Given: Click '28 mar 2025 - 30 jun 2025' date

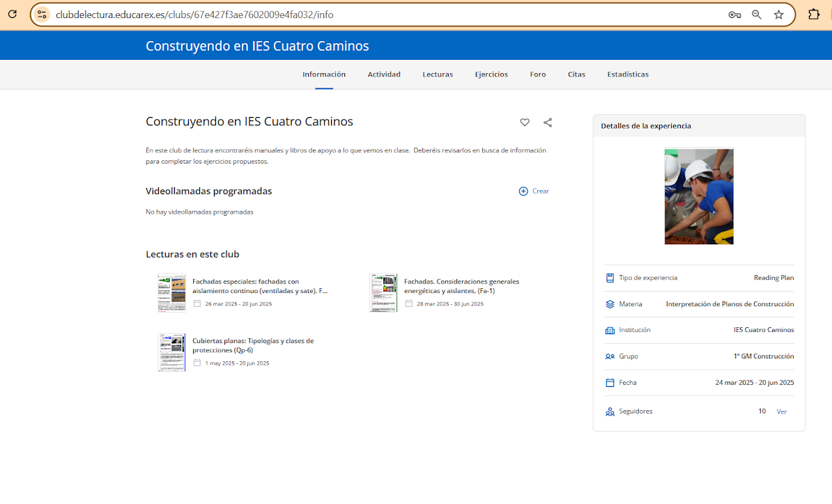Looking at the screenshot, I should [x=450, y=304].
